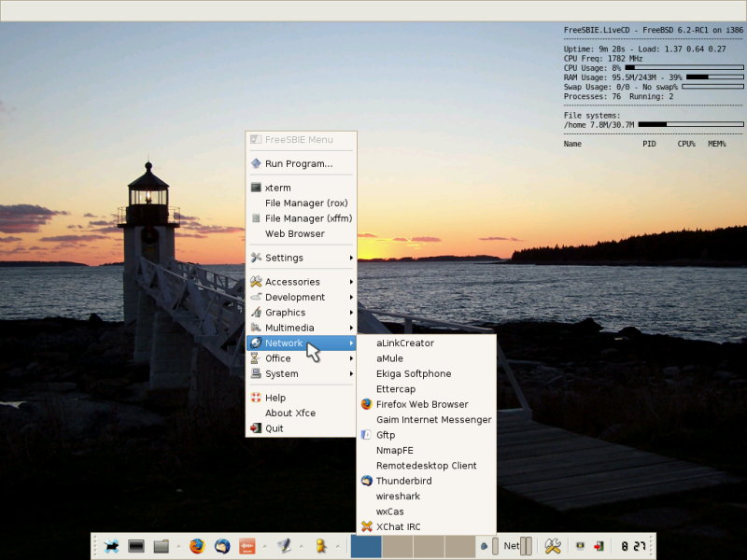Open About Xfce entry

(x=289, y=413)
